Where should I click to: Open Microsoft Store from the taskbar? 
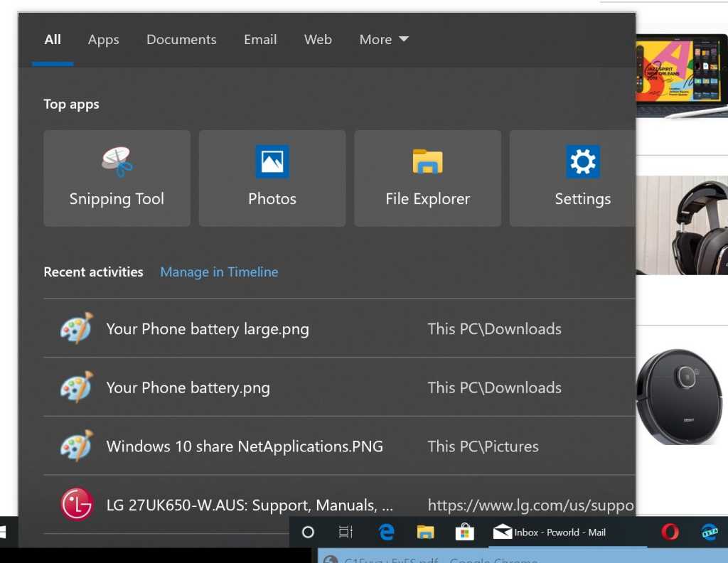click(464, 532)
